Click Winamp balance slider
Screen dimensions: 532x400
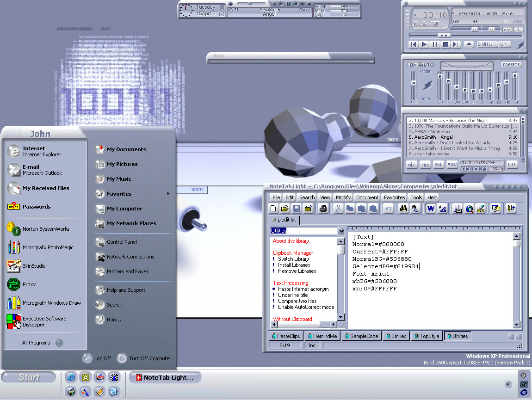(491, 30)
